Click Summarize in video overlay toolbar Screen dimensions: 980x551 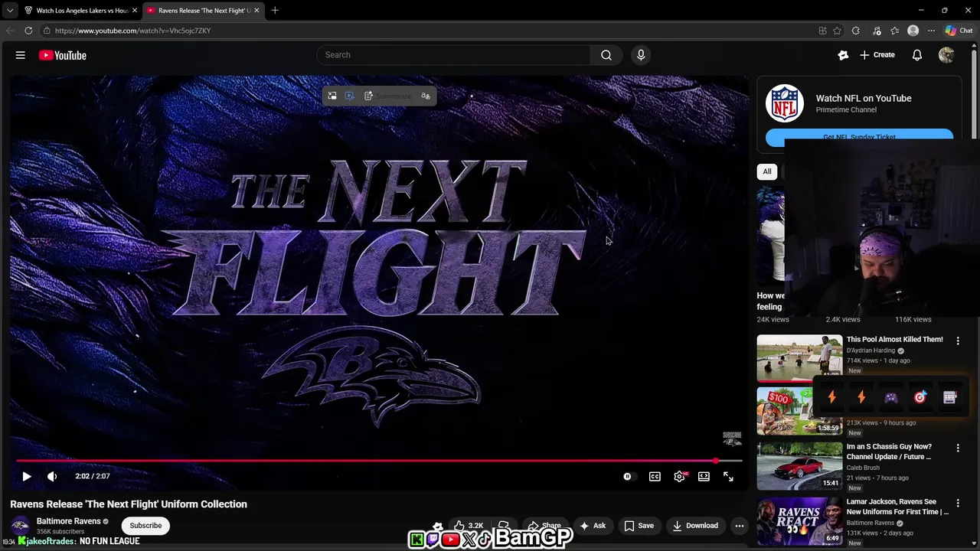coord(387,96)
